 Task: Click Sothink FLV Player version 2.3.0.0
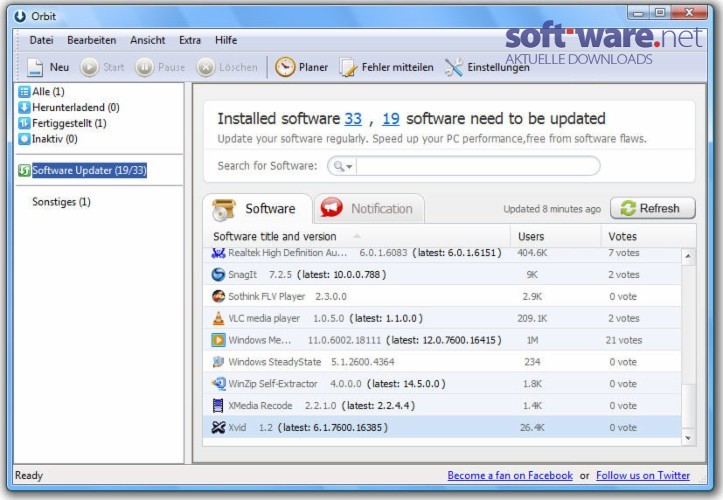331,296
